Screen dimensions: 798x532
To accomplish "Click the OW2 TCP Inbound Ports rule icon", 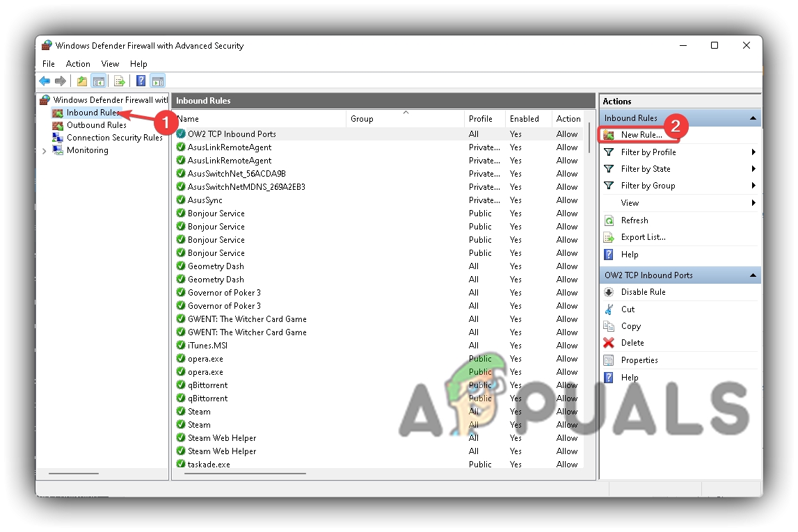I will [x=181, y=134].
